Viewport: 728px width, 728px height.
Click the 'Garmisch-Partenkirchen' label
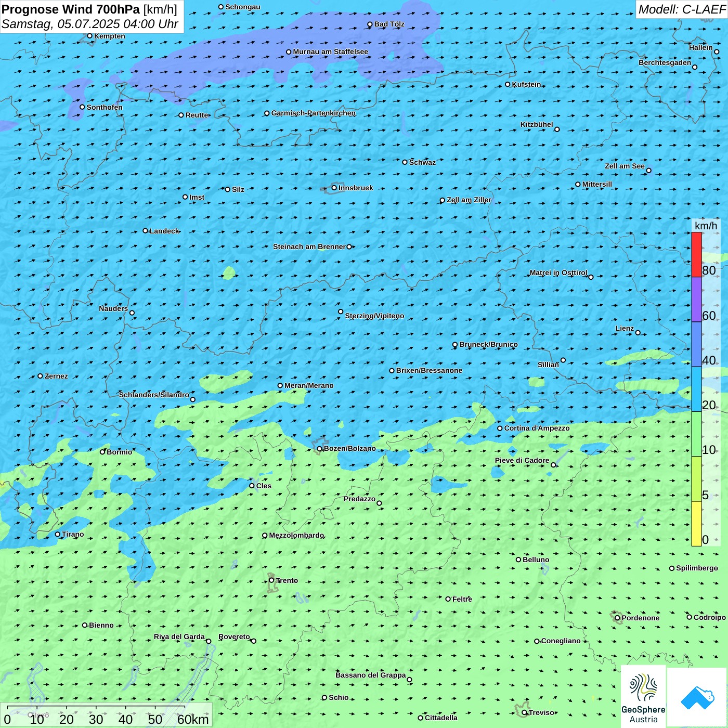coord(314,113)
